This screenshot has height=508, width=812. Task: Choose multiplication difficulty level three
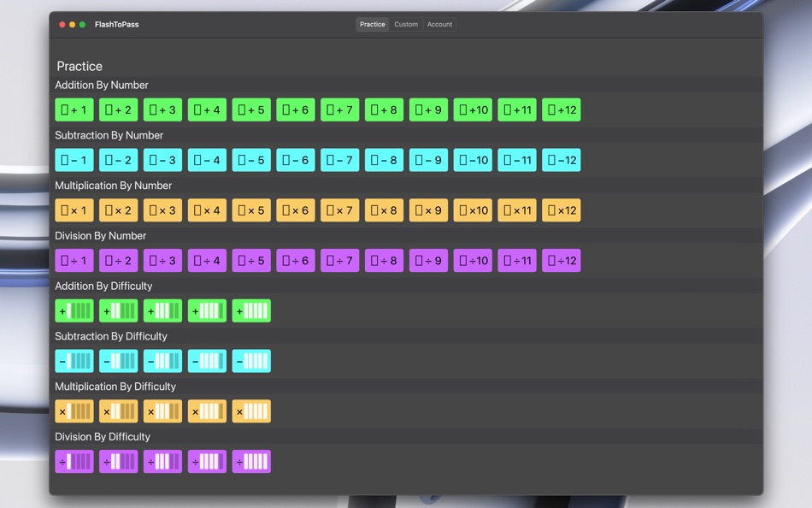coord(162,411)
